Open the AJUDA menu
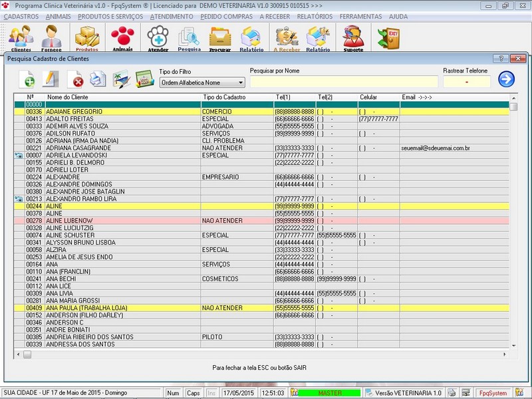The width and height of the screenshot is (532, 399). pos(398,17)
